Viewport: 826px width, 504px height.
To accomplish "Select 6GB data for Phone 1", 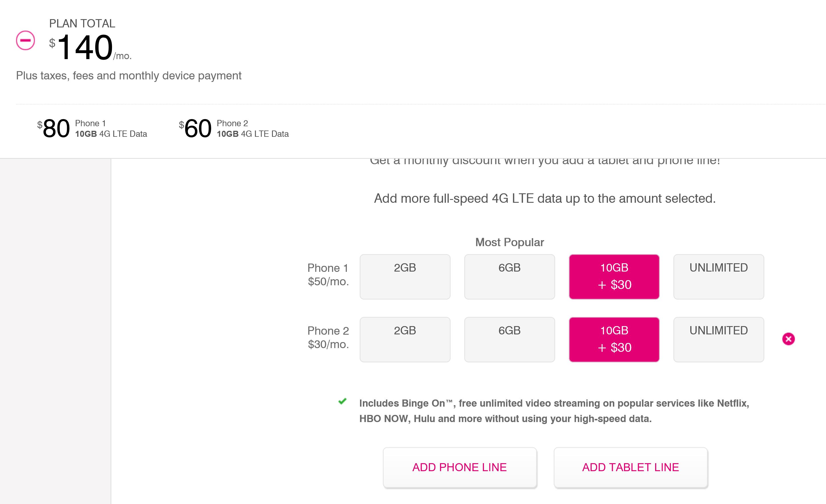I will point(509,277).
